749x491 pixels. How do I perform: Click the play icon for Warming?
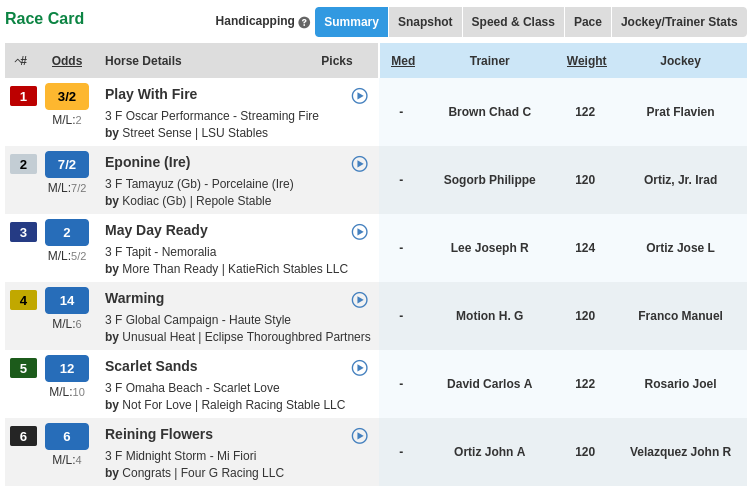pyautogui.click(x=360, y=300)
